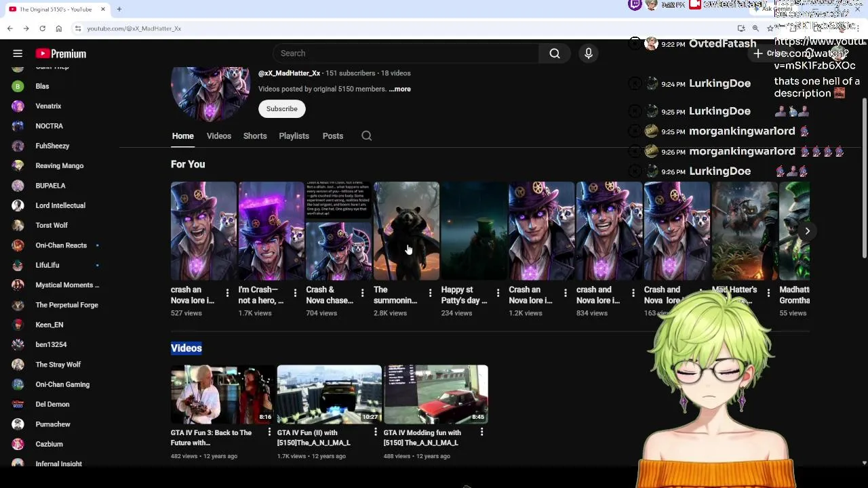The height and width of the screenshot is (488, 868).
Task: Open Blas channel avatar in sidebar
Action: [18, 86]
